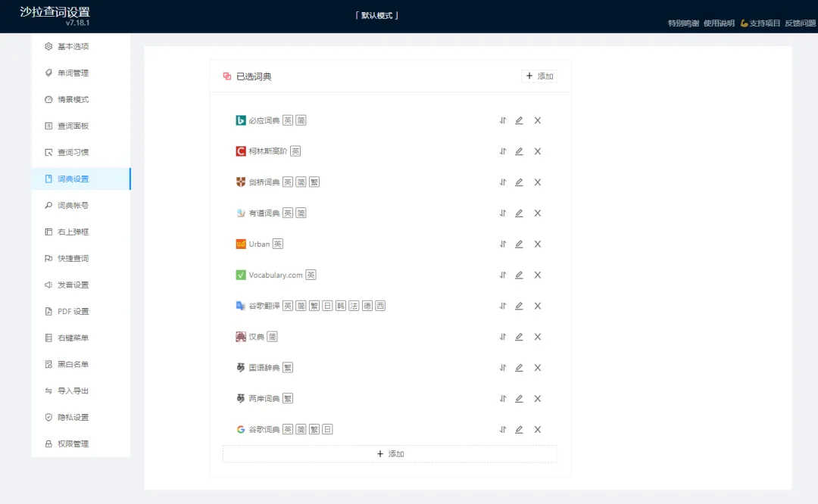The image size is (818, 504).
Task: Remove 有道词典 from list
Action: pyautogui.click(x=537, y=213)
